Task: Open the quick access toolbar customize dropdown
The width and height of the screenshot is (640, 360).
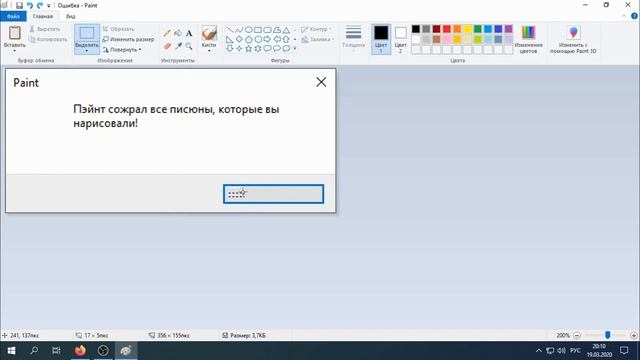Action: coord(49,6)
